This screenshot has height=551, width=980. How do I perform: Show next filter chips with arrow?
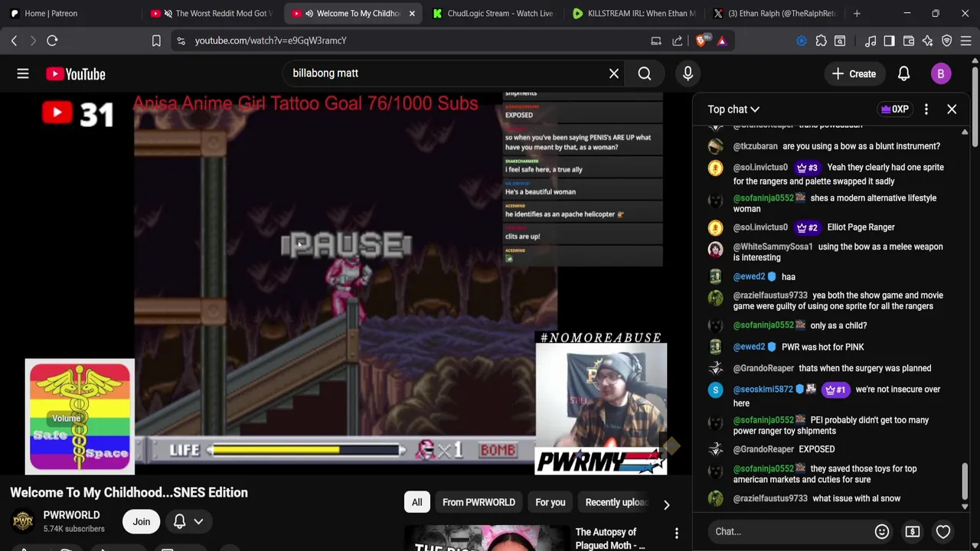(x=666, y=504)
